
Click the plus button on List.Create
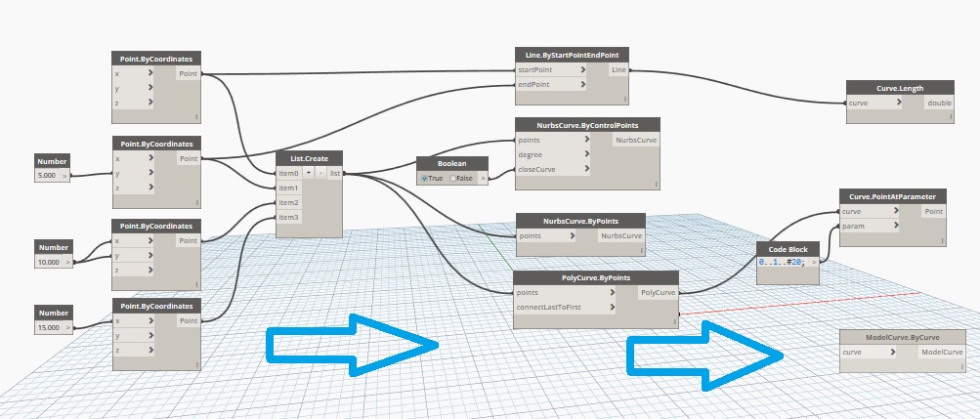(x=309, y=173)
